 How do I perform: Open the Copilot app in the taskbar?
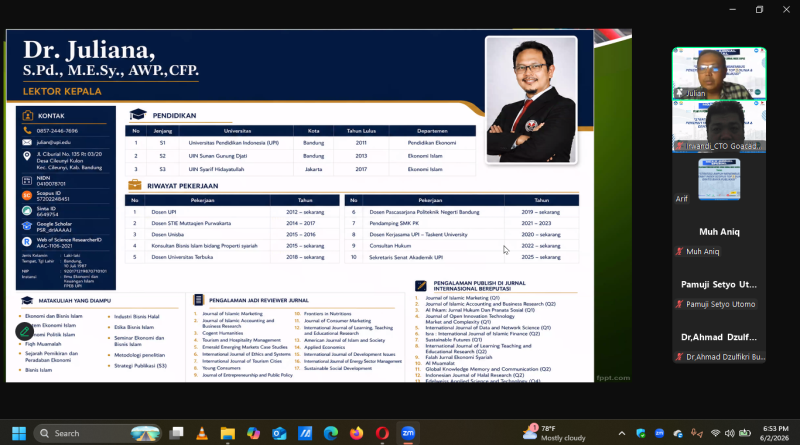coord(254,433)
